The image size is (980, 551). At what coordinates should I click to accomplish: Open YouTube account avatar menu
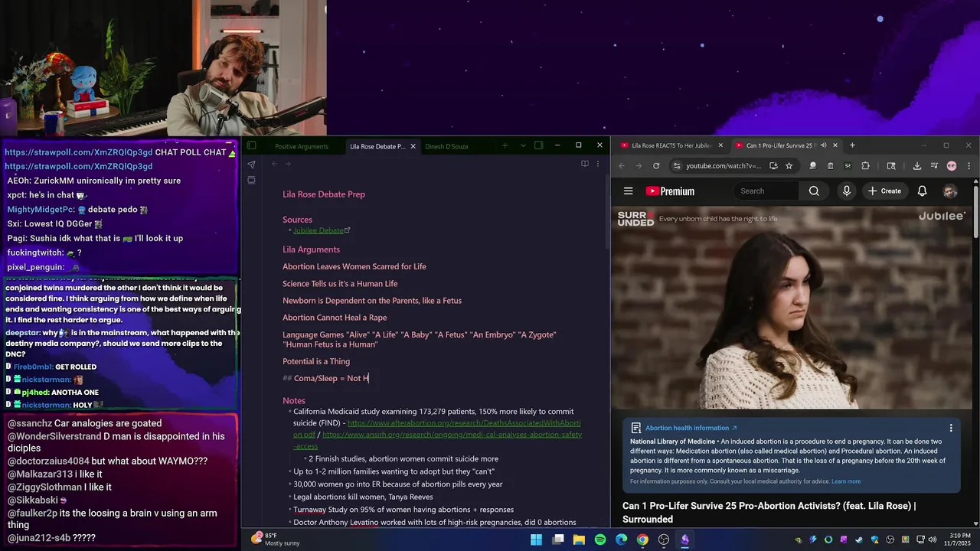click(x=950, y=191)
